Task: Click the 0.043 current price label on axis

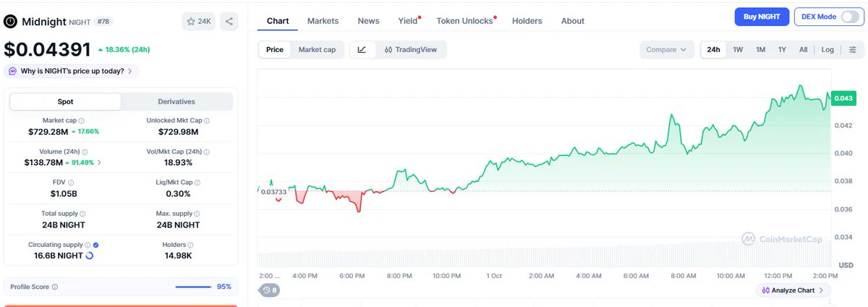Action: coord(843,98)
